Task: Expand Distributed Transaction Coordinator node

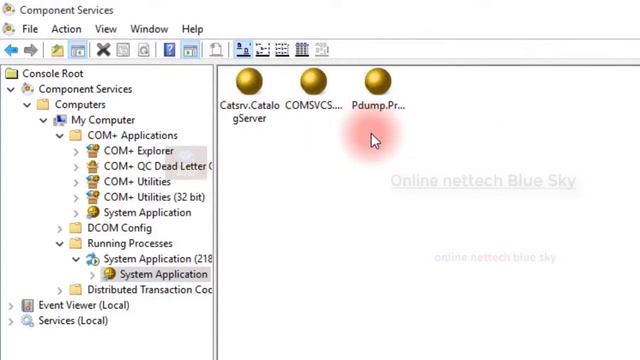Action: (x=60, y=290)
